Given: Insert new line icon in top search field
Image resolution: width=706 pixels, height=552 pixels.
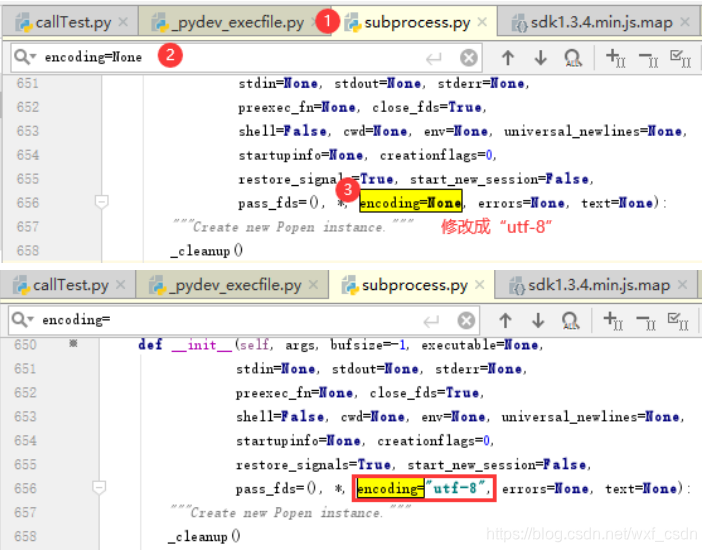Looking at the screenshot, I should [434, 58].
